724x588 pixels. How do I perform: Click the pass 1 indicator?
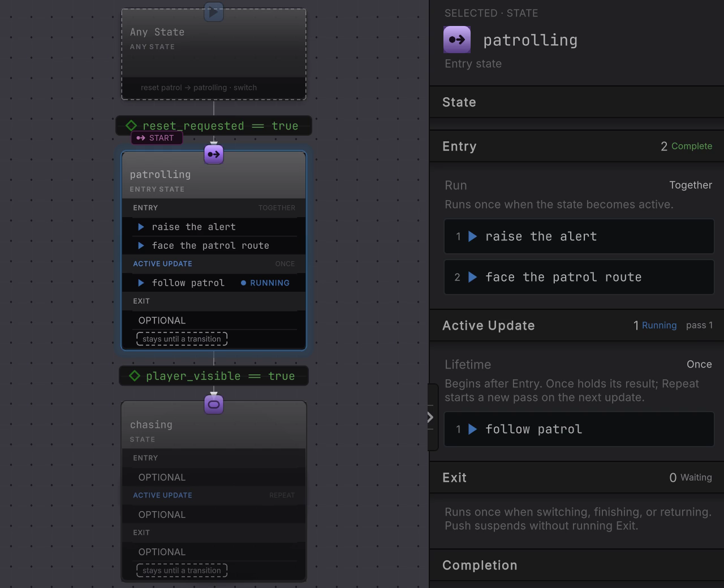pyautogui.click(x=699, y=325)
